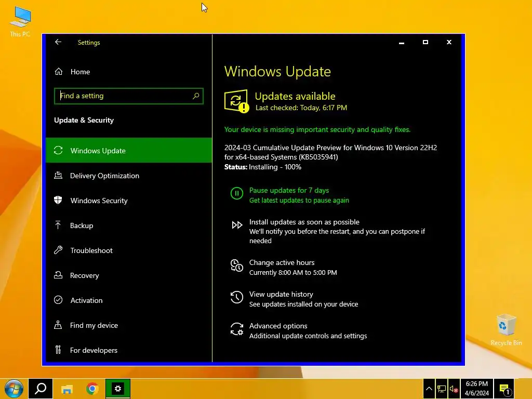Select Troubleshoot in the sidebar

pos(129,250)
